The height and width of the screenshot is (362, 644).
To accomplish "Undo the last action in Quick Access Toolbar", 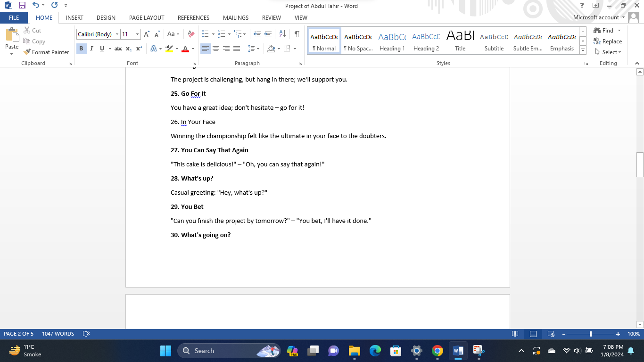I will [x=36, y=6].
